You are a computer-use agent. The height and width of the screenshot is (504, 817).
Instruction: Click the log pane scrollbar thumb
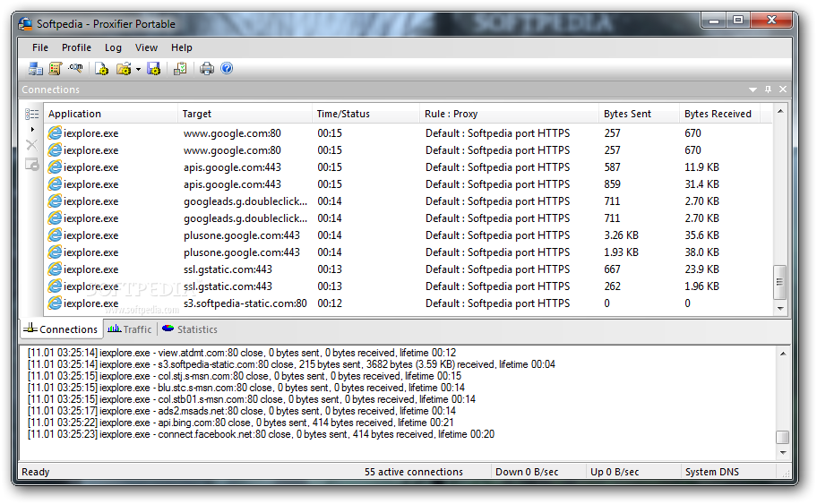point(783,437)
